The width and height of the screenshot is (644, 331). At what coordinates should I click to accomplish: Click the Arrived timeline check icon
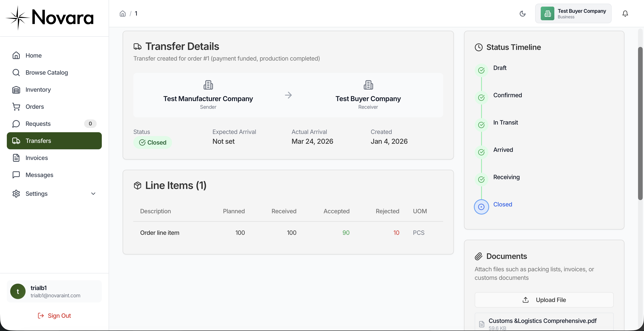481,152
